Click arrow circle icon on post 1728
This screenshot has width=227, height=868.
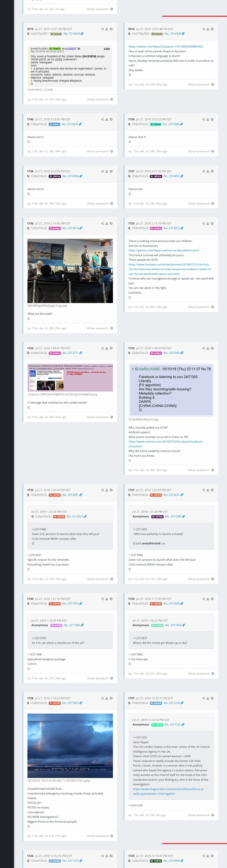click(x=111, y=698)
